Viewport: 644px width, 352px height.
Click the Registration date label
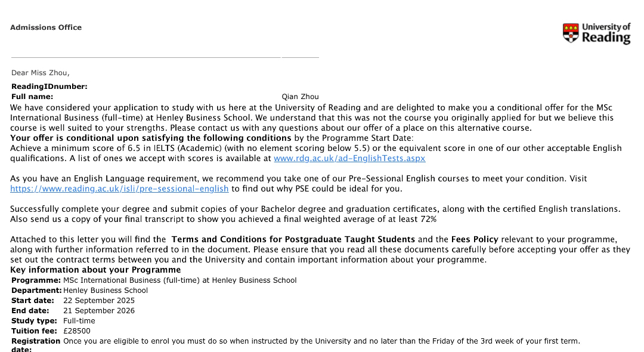coord(36,344)
